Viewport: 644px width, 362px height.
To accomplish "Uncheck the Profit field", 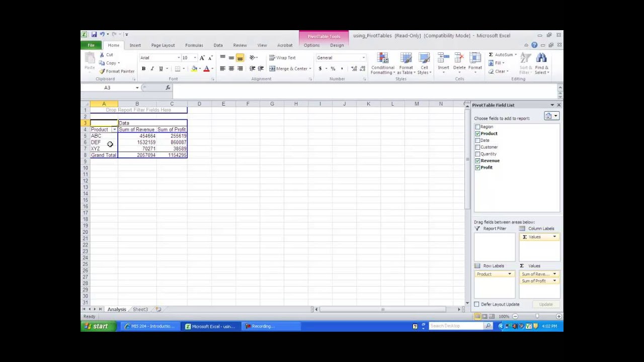I will point(477,167).
